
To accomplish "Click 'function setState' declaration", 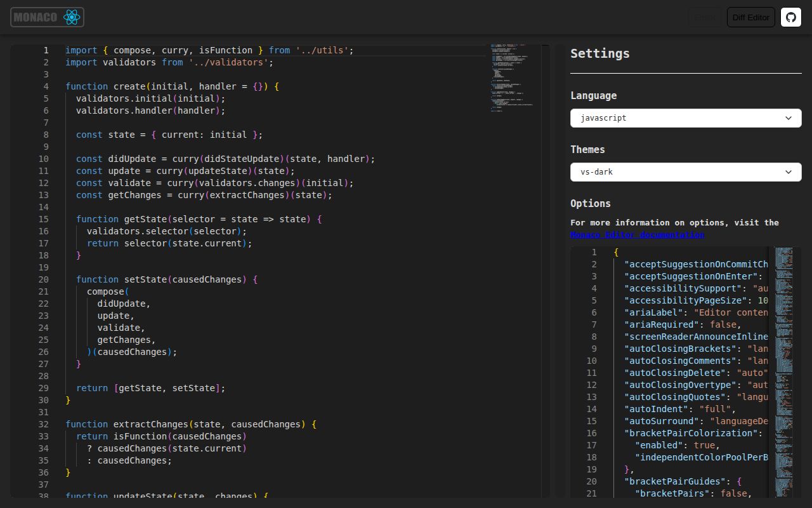I will pos(167,279).
